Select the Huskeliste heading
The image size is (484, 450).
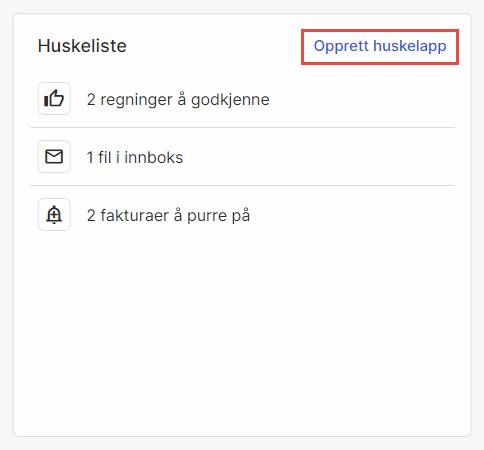(x=82, y=46)
